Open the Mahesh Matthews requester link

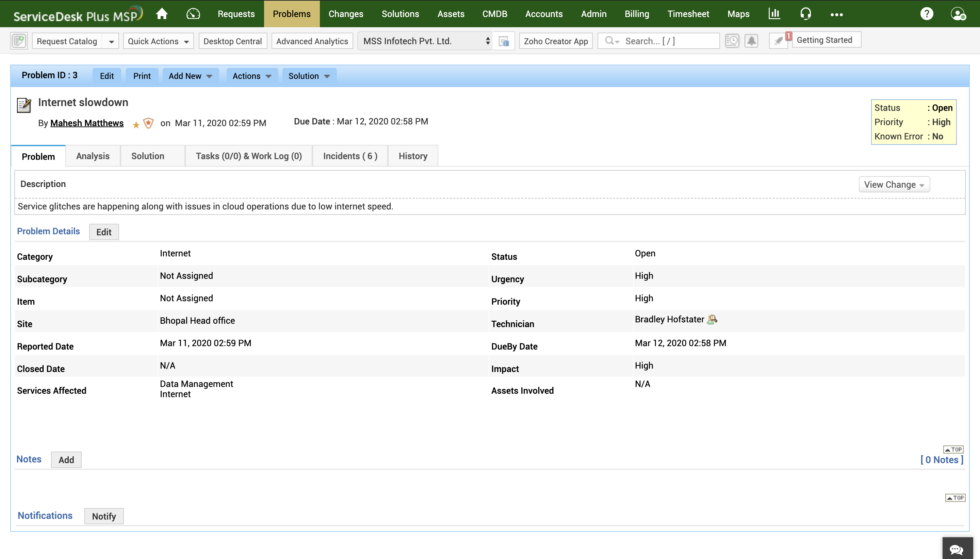pyautogui.click(x=87, y=123)
